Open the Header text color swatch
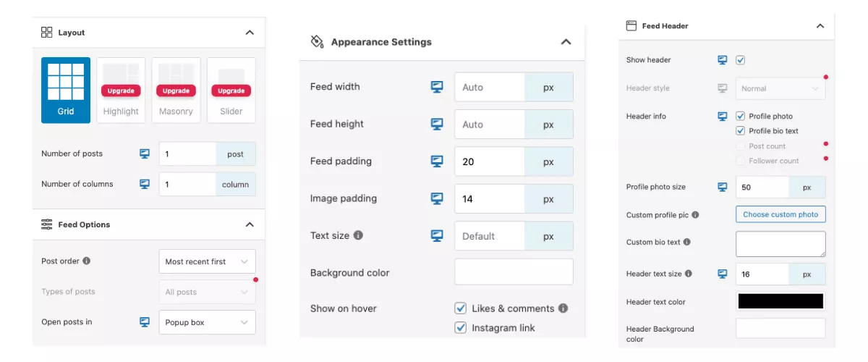 pyautogui.click(x=780, y=301)
